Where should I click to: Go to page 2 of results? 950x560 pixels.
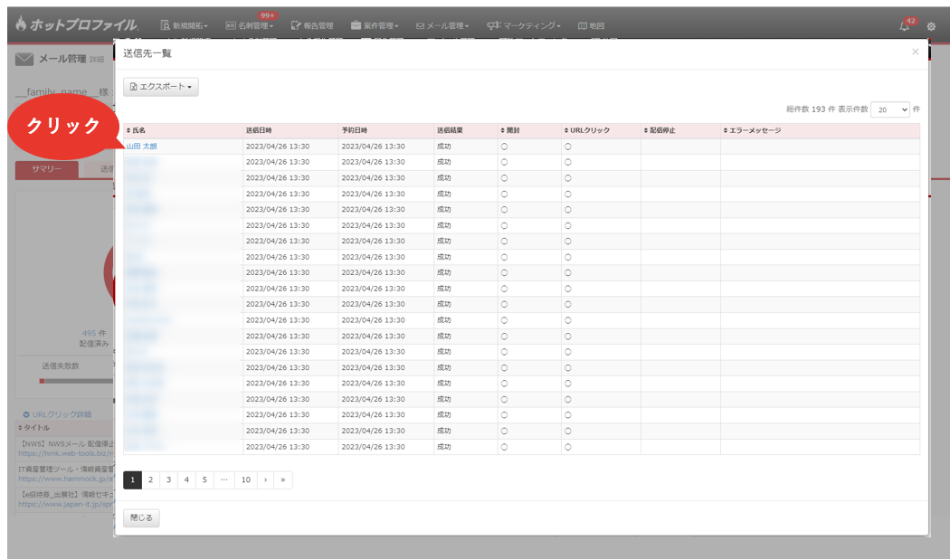click(x=150, y=479)
